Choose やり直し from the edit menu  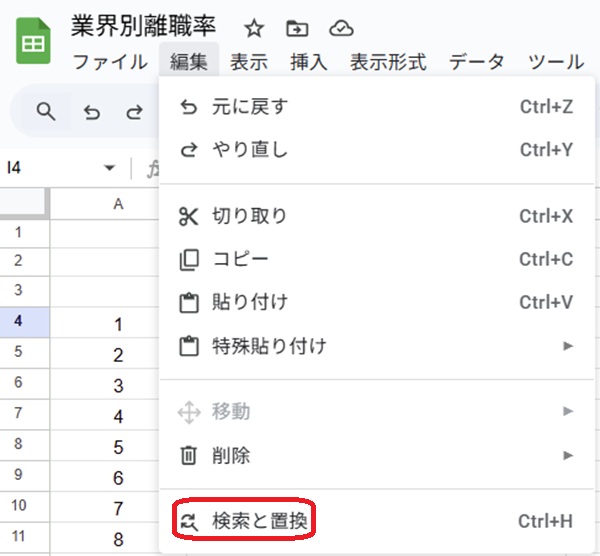tap(377, 150)
